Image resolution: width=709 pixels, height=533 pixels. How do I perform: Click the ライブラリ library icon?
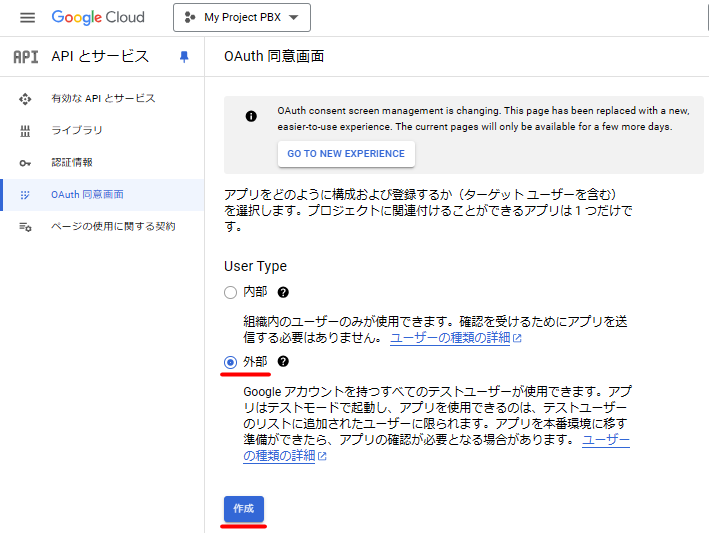(x=25, y=131)
